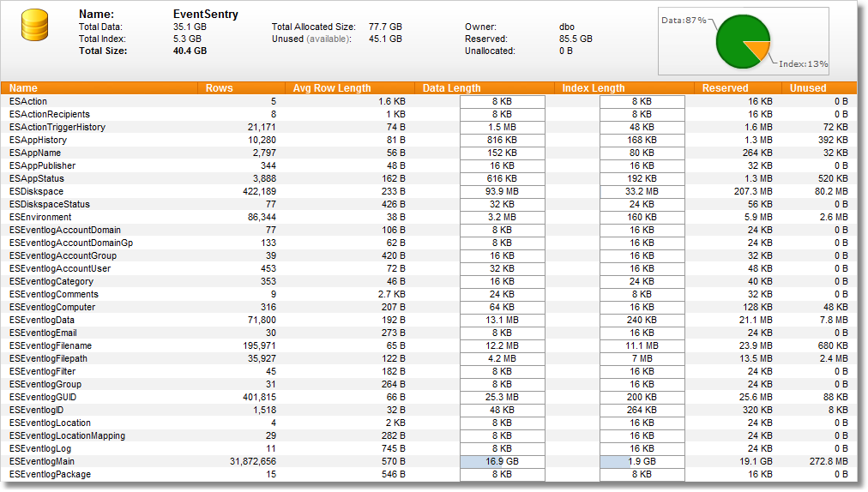
Task: Select ESEventlogLocation table name
Action: click(50, 423)
